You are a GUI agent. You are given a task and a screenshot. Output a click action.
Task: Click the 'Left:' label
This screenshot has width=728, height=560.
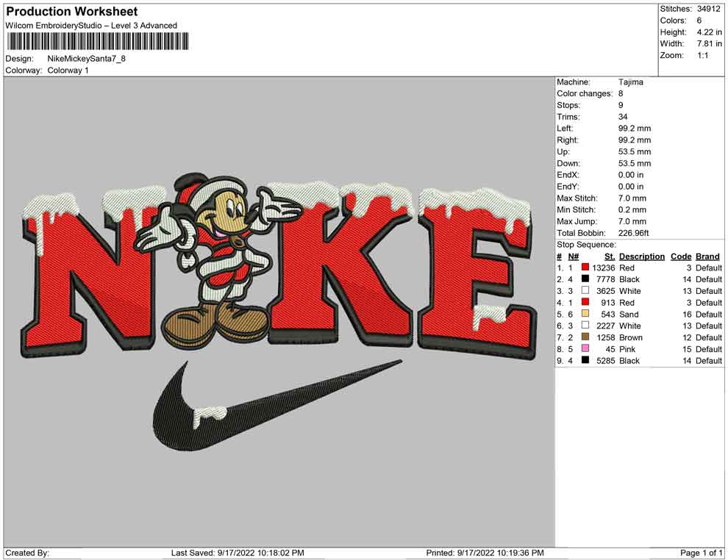pos(565,129)
